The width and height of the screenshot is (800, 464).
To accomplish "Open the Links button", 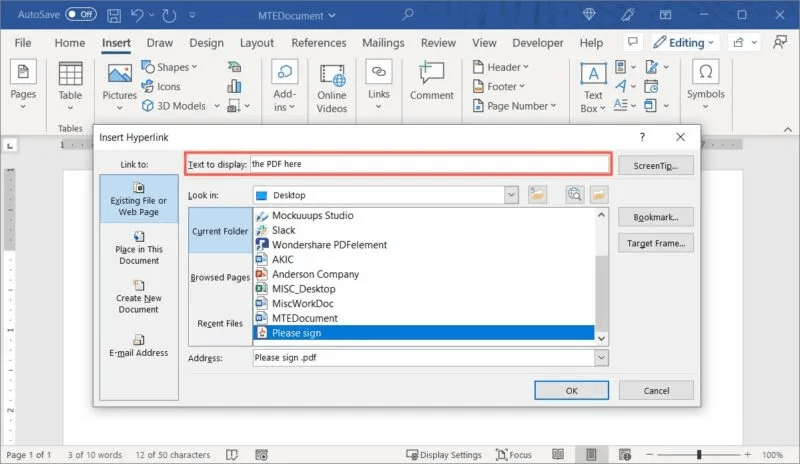I will tap(379, 85).
